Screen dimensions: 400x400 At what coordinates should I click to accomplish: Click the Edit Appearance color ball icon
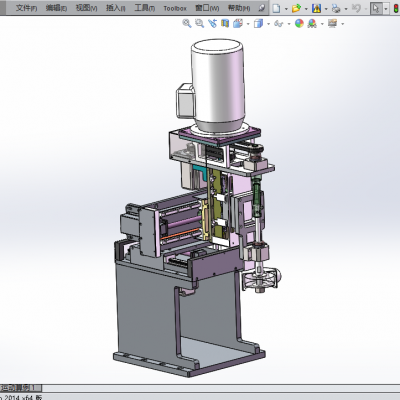pos(299,23)
